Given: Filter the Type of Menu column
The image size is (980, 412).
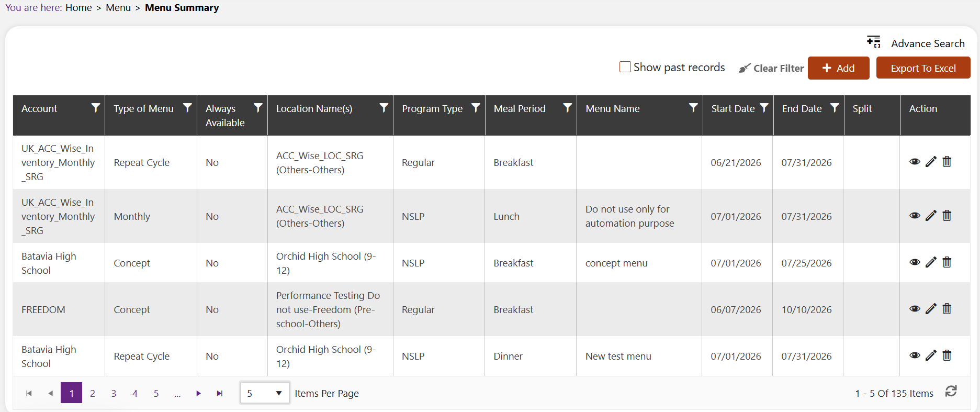Looking at the screenshot, I should pyautogui.click(x=187, y=108).
